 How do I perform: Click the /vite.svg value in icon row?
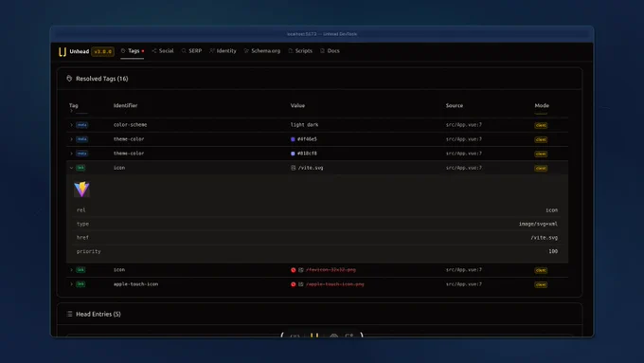[x=311, y=168]
